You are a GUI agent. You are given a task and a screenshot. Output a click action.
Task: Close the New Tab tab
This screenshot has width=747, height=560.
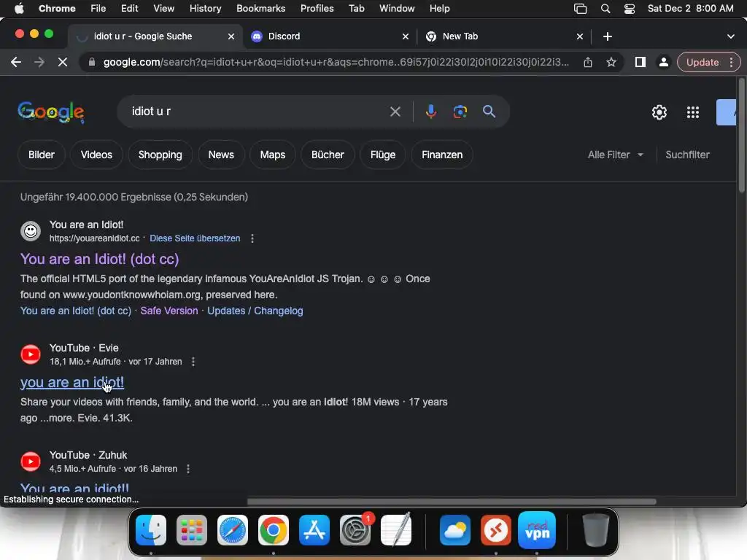[580, 36]
